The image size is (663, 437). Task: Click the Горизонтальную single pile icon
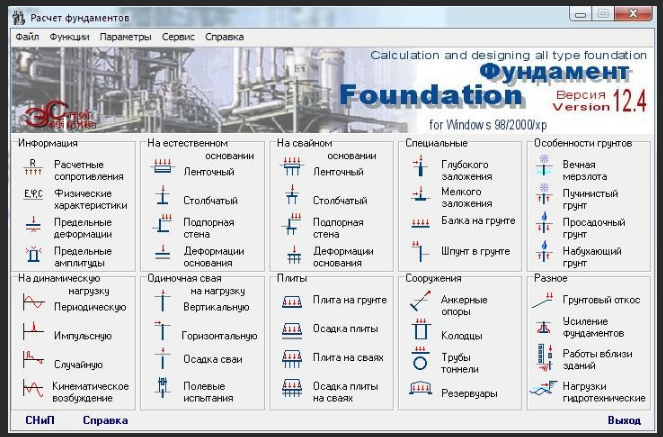coord(162,330)
